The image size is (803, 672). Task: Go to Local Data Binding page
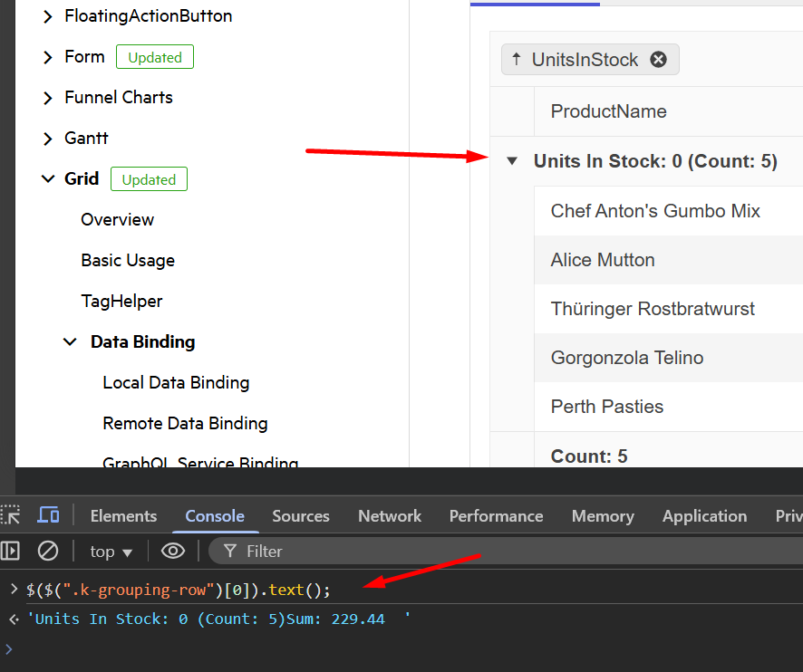point(176,383)
